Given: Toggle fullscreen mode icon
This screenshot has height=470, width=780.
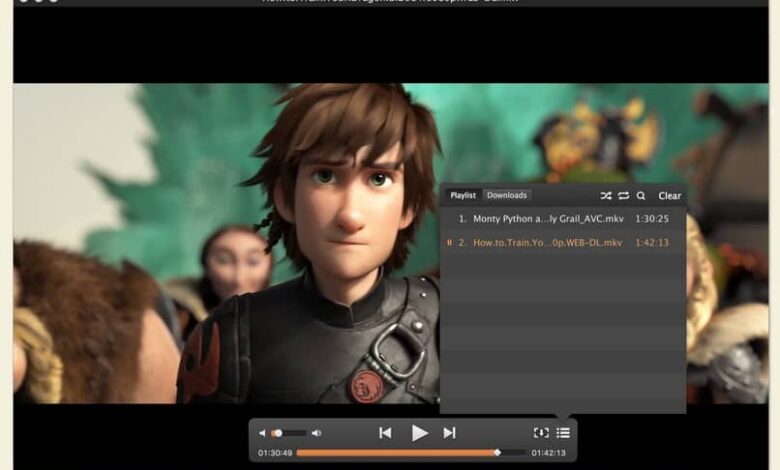Looking at the screenshot, I should (x=541, y=433).
